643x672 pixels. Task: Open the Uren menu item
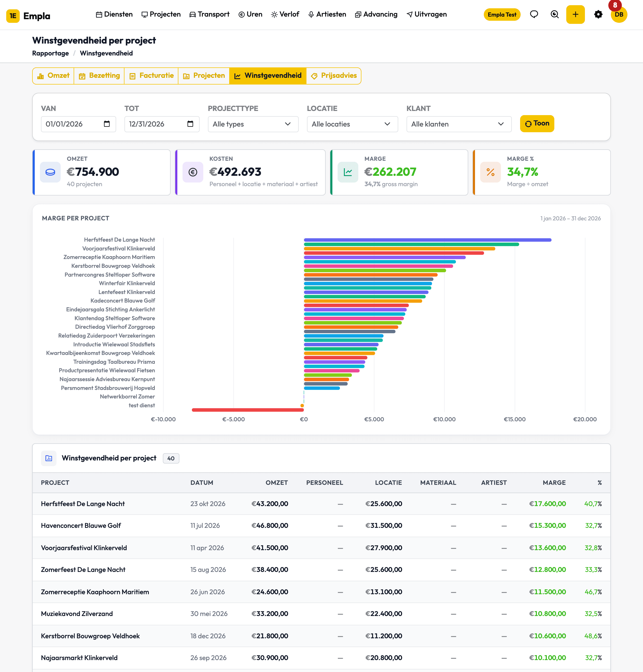(250, 15)
